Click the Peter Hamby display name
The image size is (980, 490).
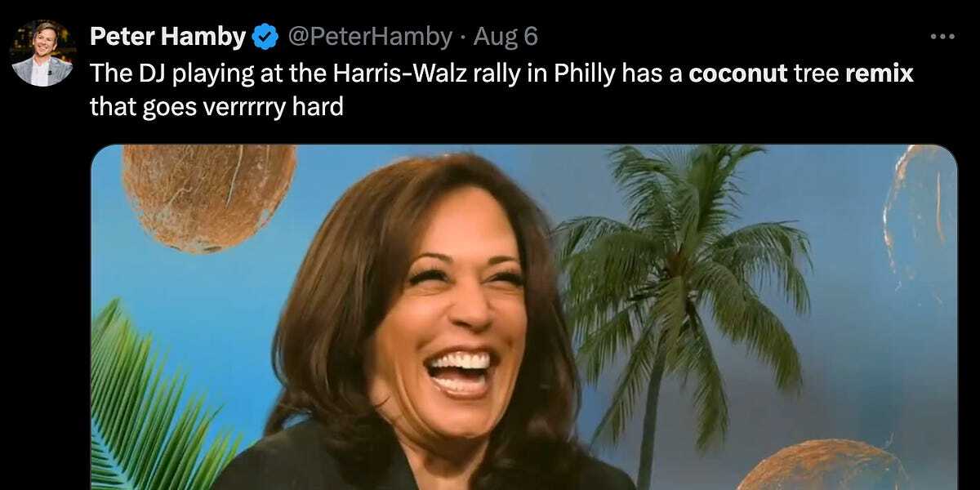(167, 37)
